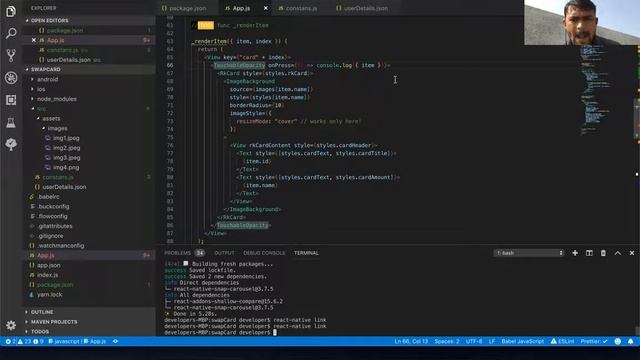Viewport: 640px width, 360px height.
Task: Click the eye icon in status bar
Action: click(x=116, y=341)
